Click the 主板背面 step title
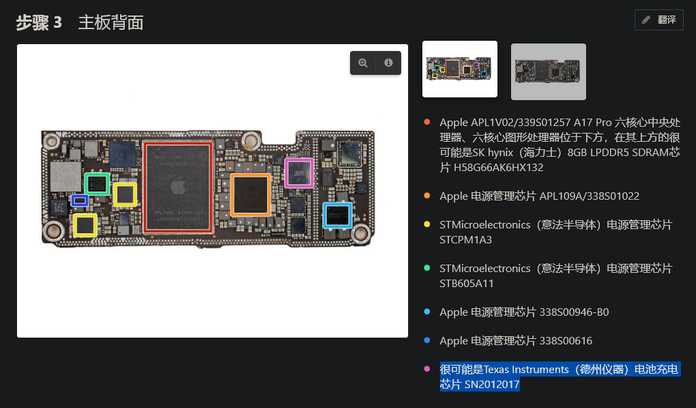 [x=111, y=22]
